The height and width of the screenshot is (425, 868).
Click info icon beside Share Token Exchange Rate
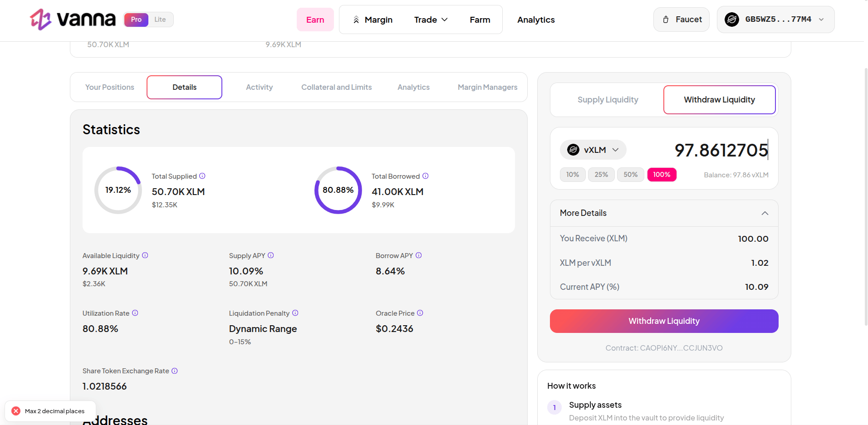175,371
